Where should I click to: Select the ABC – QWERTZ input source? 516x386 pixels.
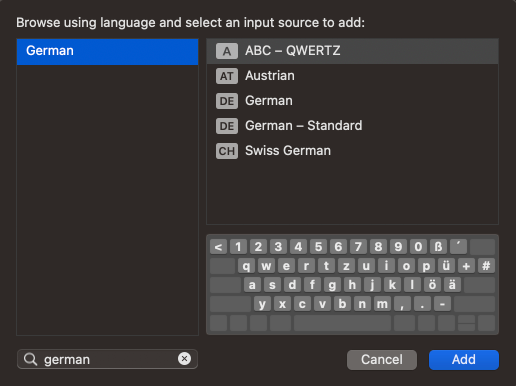[x=352, y=51]
